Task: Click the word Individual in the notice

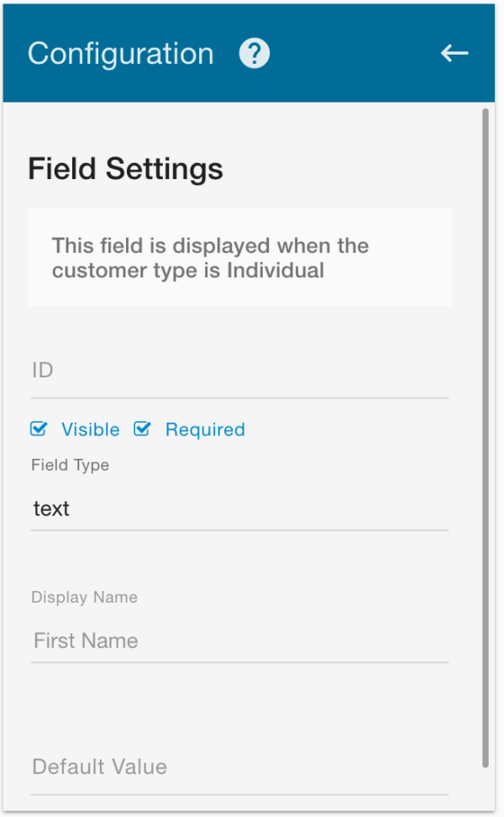Action: pos(276,271)
